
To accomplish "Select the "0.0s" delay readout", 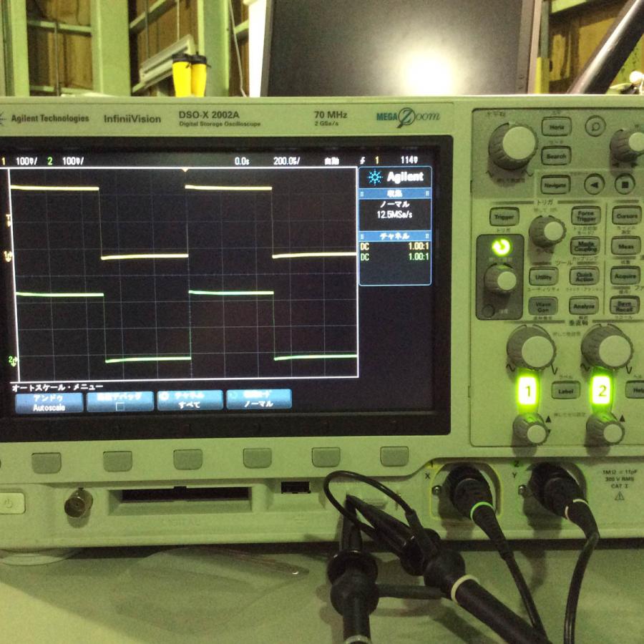I will (242, 161).
